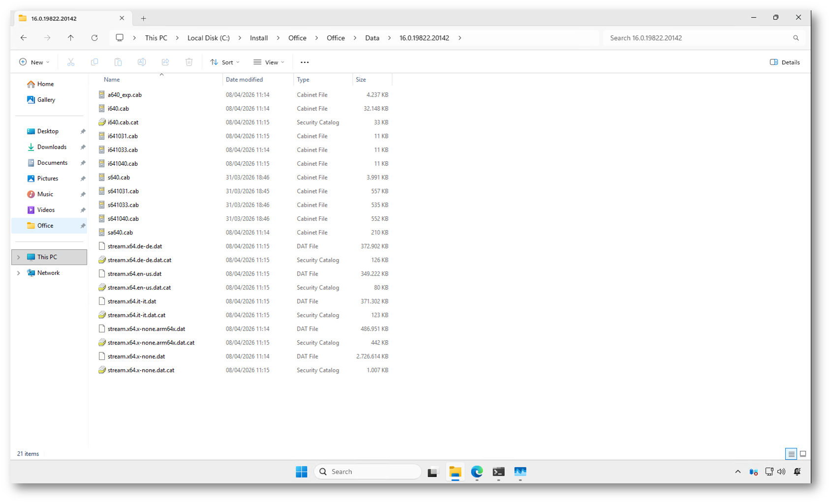Add a new tab

pos(144,19)
